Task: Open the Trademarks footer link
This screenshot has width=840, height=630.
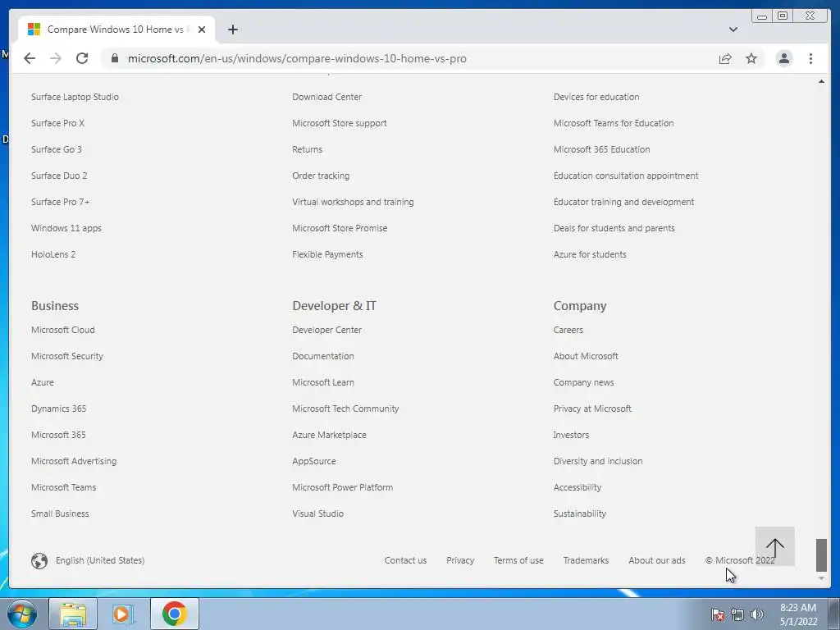Action: (x=586, y=560)
